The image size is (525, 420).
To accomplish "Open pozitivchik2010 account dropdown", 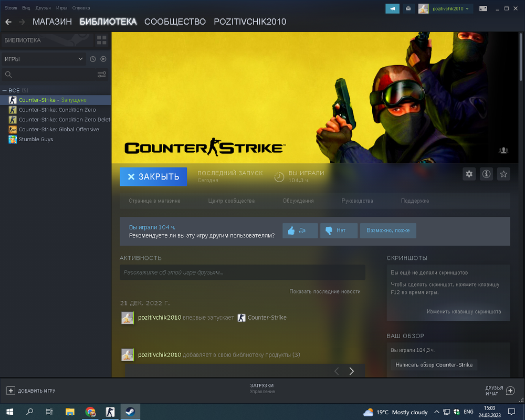I will [x=450, y=8].
